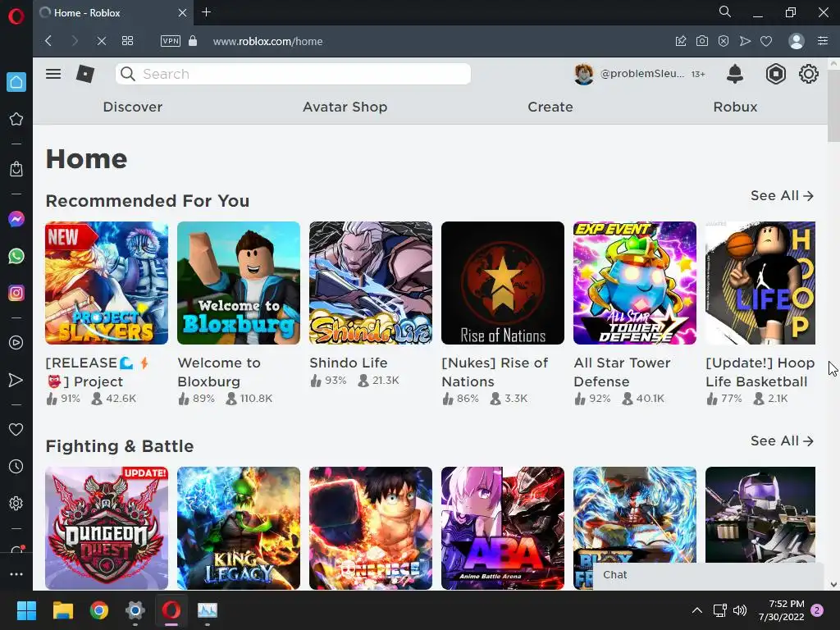The height and width of the screenshot is (630, 840).
Task: Open My Flow send icon in sidebar
Action: (16, 380)
